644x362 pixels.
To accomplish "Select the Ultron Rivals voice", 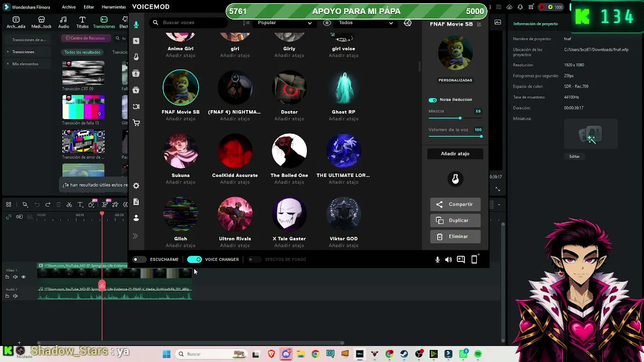I will click(235, 215).
